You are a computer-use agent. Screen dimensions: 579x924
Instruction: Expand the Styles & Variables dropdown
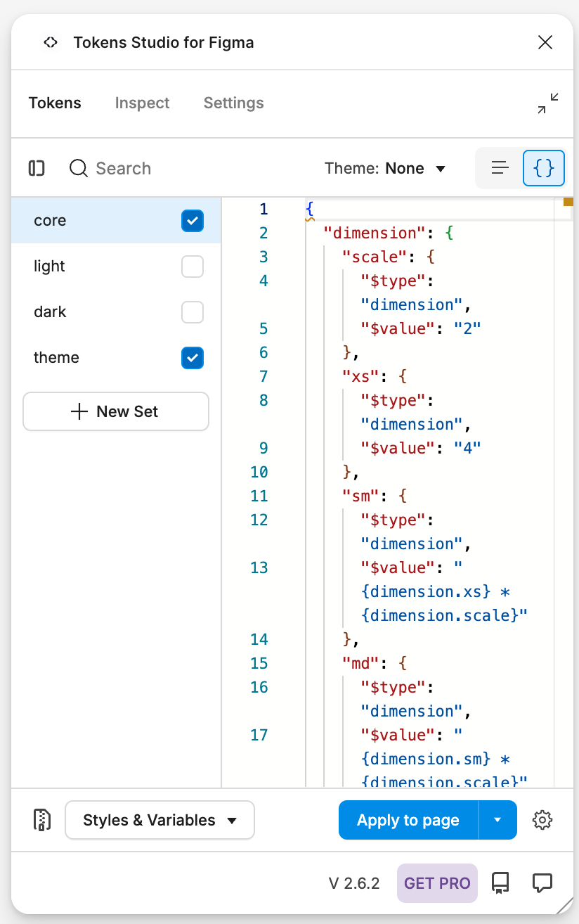[160, 820]
